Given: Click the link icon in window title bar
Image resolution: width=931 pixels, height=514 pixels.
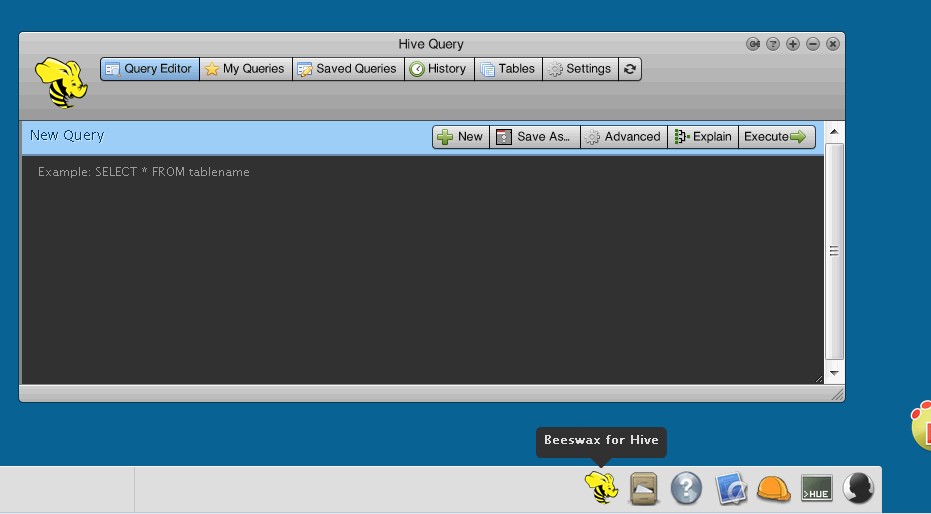Looking at the screenshot, I should [753, 44].
